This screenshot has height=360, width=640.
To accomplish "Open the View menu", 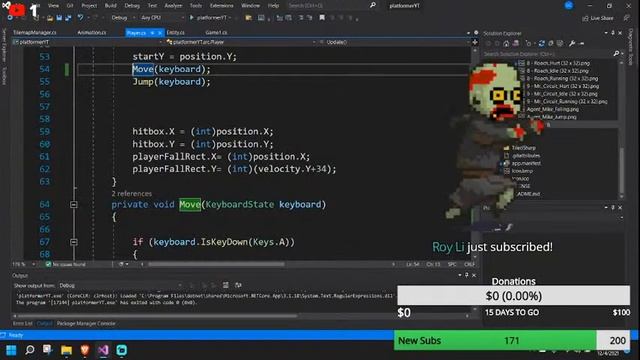I will [x=53, y=6].
